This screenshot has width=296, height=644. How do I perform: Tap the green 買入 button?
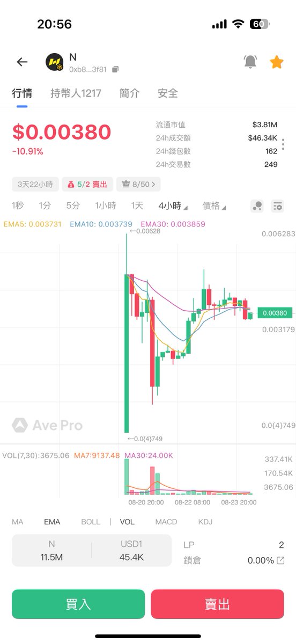tap(78, 604)
